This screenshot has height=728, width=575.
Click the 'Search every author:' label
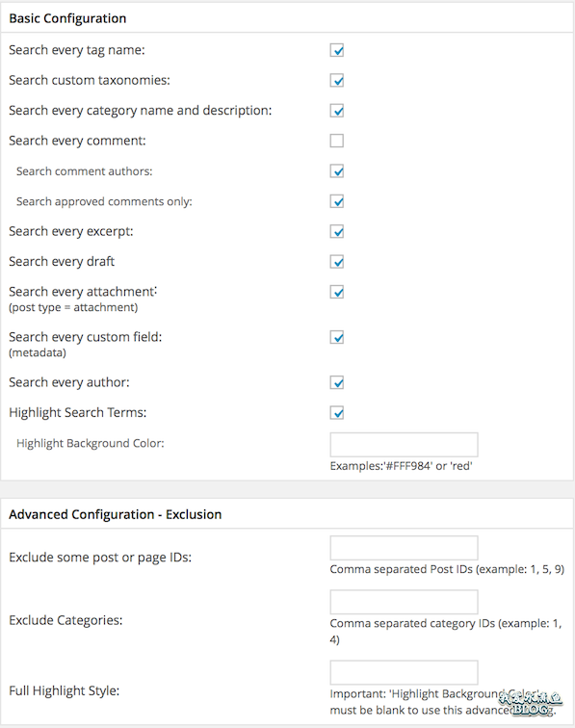[69, 382]
